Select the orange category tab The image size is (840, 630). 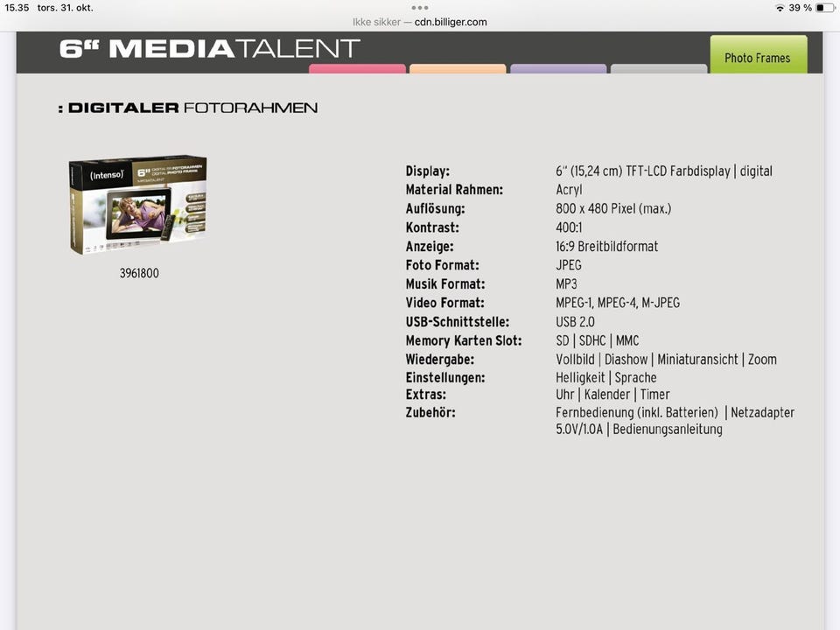(458, 68)
